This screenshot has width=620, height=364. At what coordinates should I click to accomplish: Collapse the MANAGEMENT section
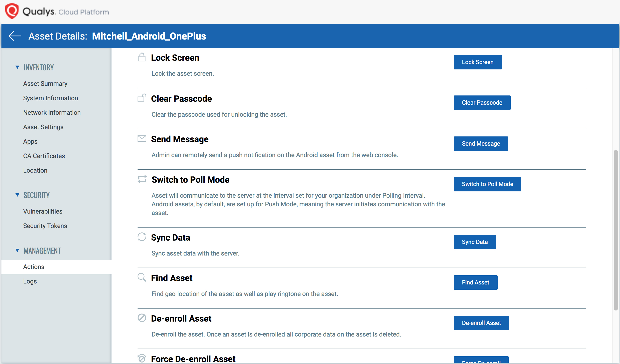17,250
